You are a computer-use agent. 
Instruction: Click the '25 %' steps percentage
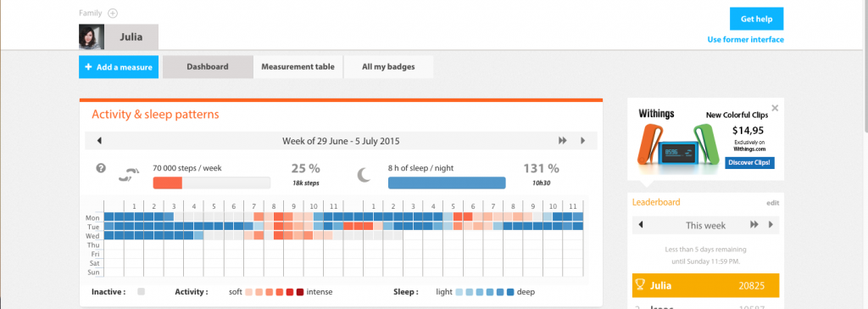click(305, 169)
